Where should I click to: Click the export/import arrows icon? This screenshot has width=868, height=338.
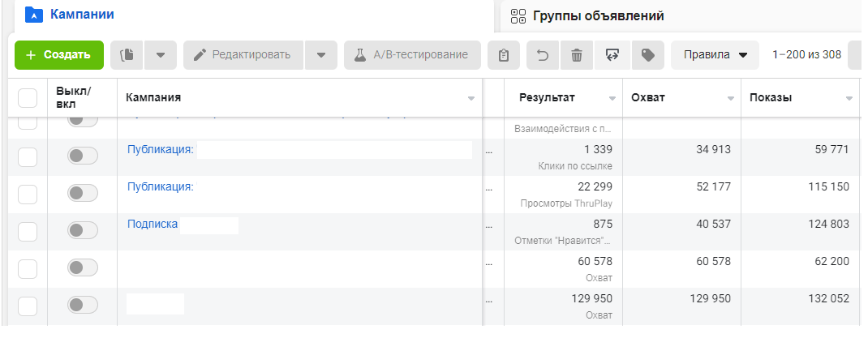click(x=612, y=55)
